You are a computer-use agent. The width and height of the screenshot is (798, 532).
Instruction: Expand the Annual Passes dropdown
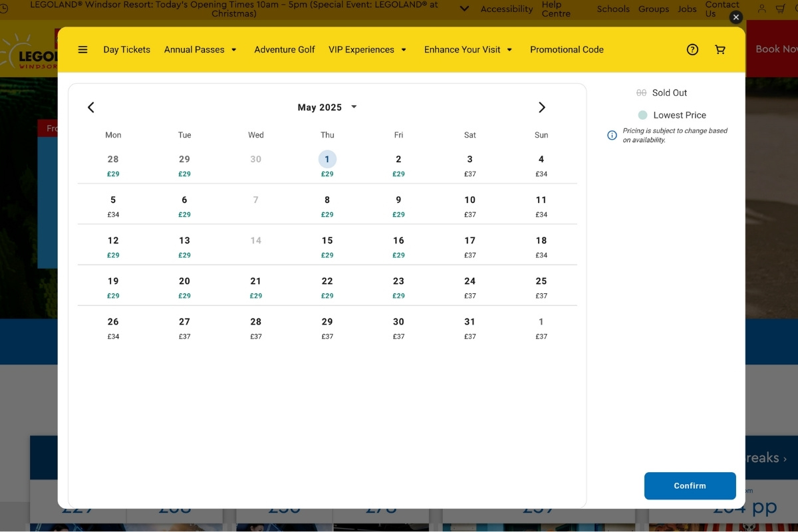[x=200, y=49]
